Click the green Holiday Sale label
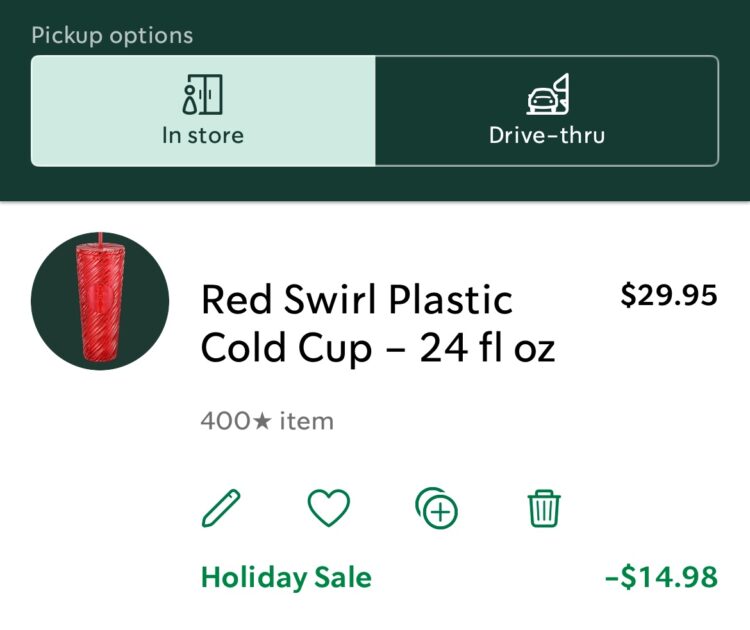This screenshot has width=750, height=630. tap(286, 577)
